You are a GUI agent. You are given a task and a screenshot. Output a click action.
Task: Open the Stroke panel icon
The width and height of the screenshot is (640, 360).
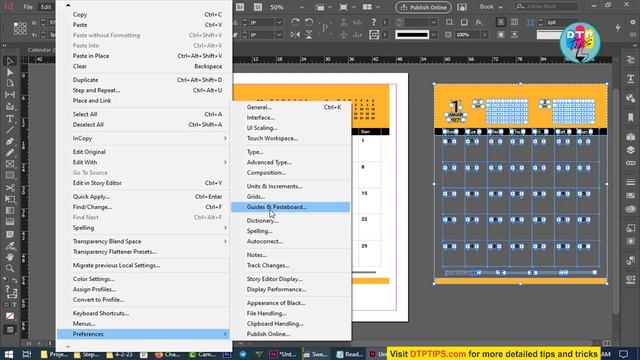tap(631, 182)
